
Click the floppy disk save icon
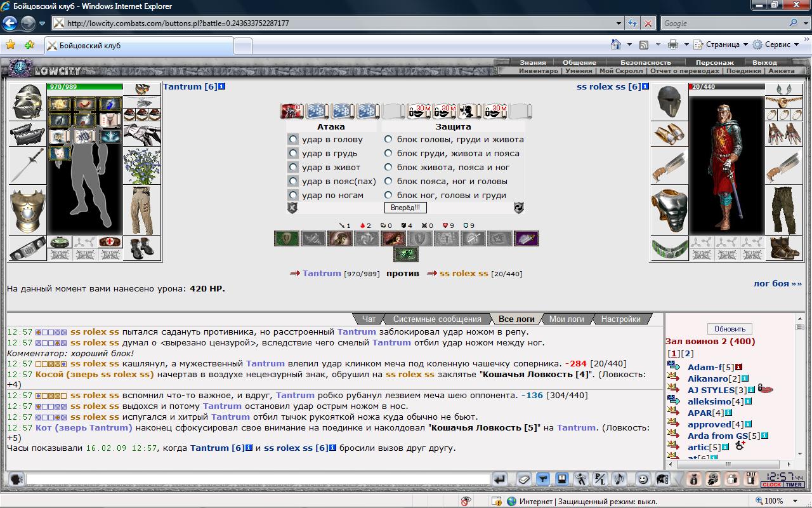[561, 479]
